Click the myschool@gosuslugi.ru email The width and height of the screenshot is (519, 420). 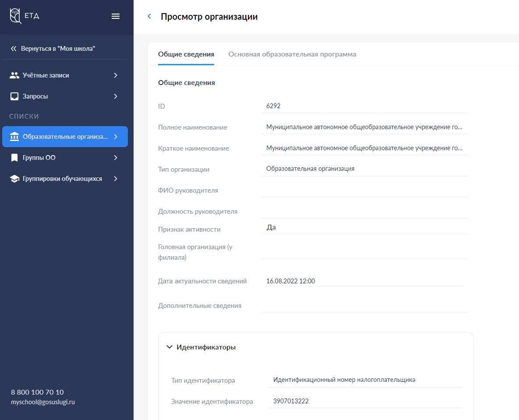tap(42, 402)
